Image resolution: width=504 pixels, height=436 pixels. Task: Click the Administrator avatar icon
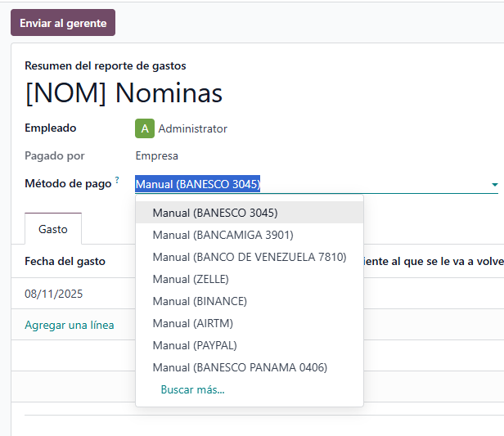pyautogui.click(x=145, y=128)
